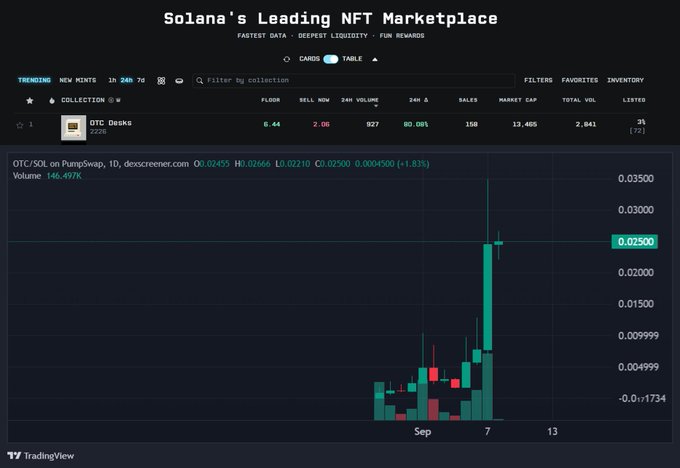The width and height of the screenshot is (680, 468).
Task: Click the search magnifier icon
Action: click(x=199, y=80)
